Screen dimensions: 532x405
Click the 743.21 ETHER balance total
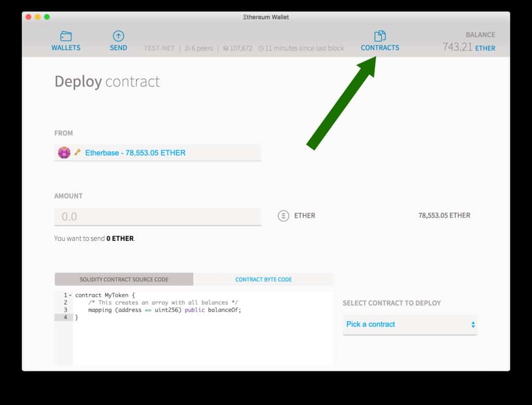[469, 47]
